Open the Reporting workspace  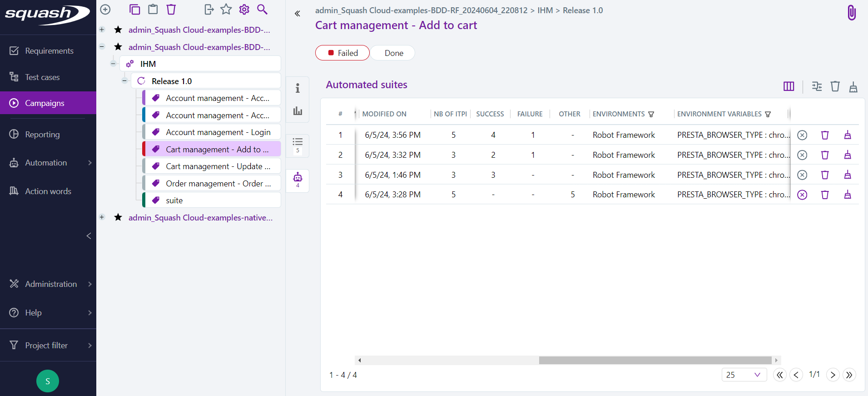click(x=42, y=135)
